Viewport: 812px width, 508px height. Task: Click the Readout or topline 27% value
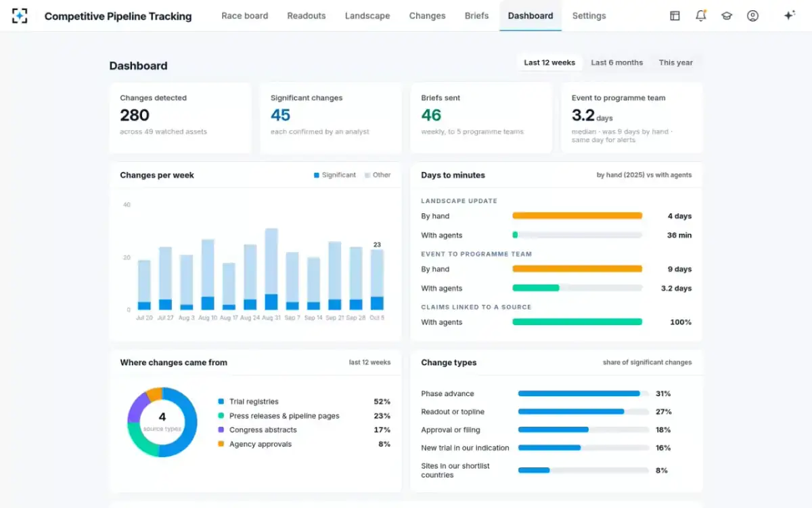click(663, 412)
